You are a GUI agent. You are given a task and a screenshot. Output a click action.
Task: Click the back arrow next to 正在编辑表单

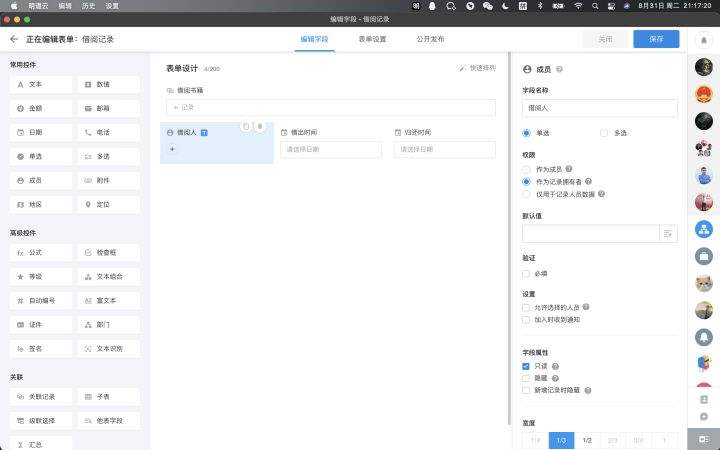(x=14, y=39)
